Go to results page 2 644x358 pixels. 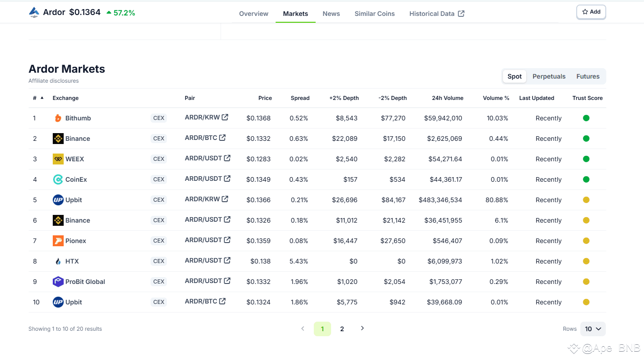coord(342,328)
